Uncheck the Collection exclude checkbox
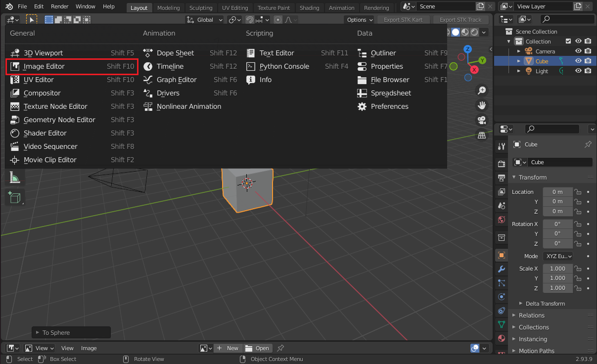This screenshot has width=597, height=364. pyautogui.click(x=568, y=42)
